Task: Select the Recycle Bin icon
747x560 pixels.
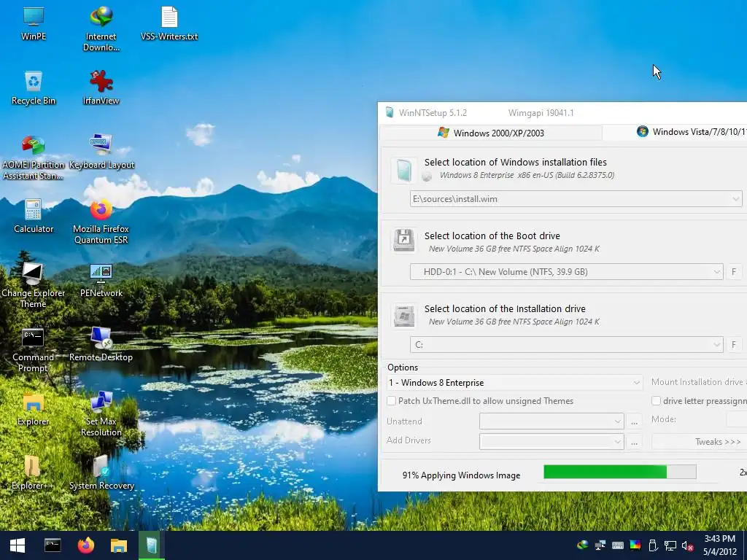Action: 34,87
